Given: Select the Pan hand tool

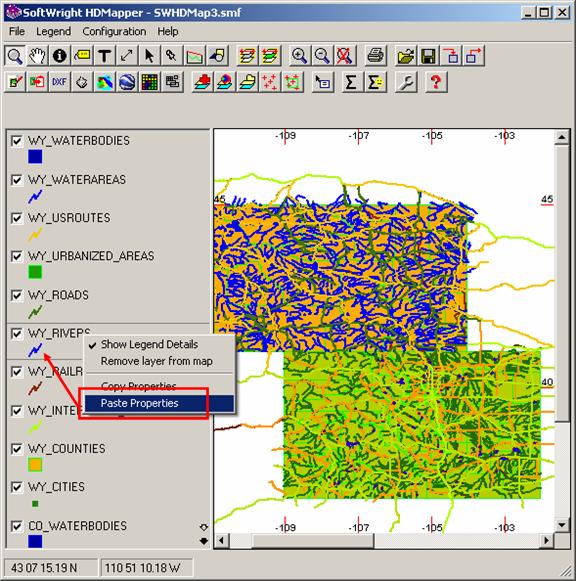Looking at the screenshot, I should 37,56.
